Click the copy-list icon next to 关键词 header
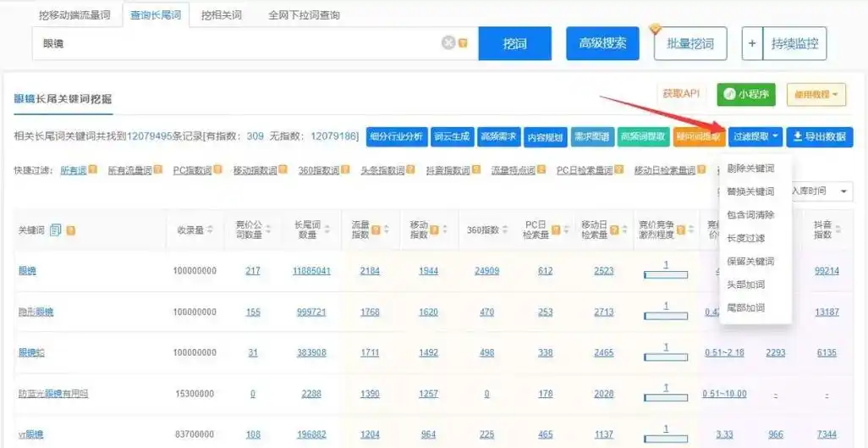868x448 pixels. (55, 230)
